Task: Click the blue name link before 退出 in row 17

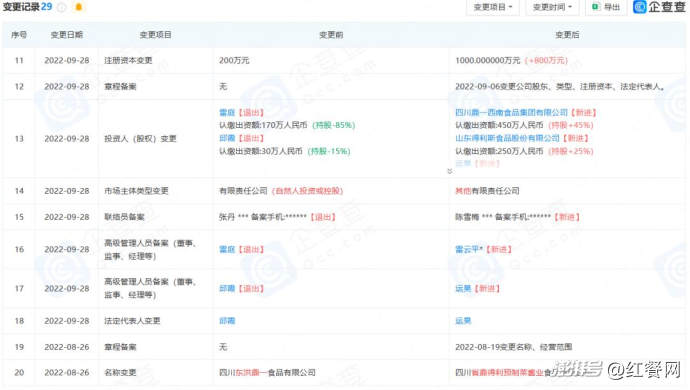Action: pyautogui.click(x=227, y=289)
